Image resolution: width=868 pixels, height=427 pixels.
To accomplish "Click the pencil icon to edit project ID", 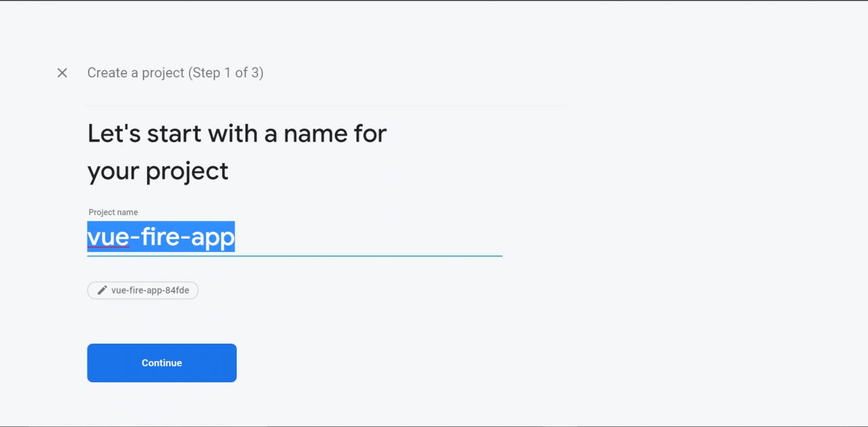I will [x=102, y=290].
